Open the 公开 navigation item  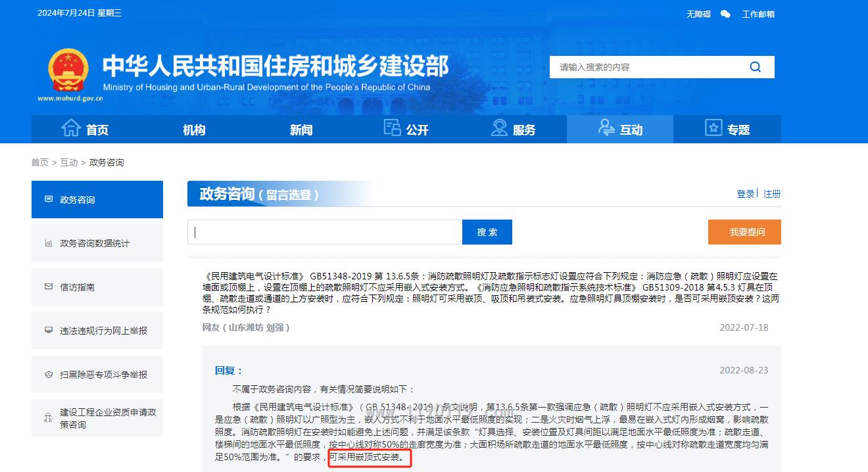(406, 130)
